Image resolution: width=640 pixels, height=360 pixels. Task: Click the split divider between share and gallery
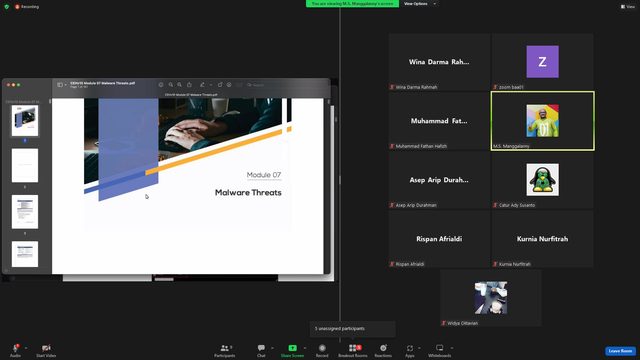[x=340, y=180]
